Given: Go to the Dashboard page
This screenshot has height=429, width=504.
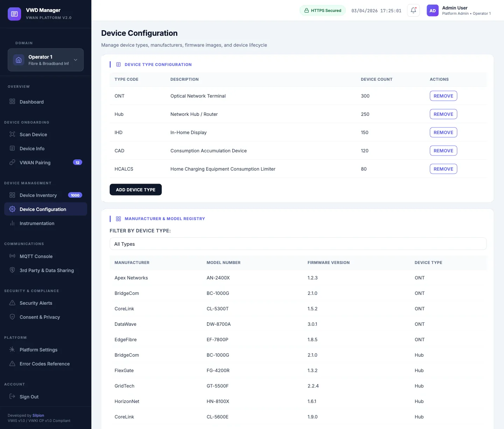Looking at the screenshot, I should click(x=32, y=102).
